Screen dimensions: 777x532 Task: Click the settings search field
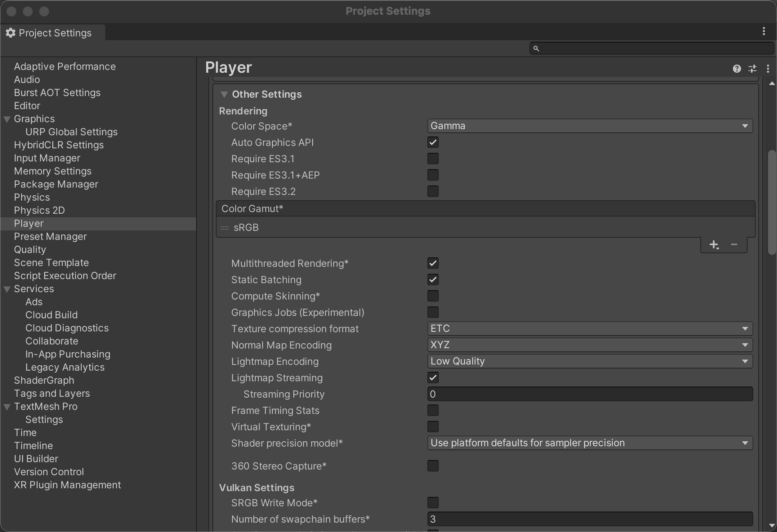click(x=652, y=49)
